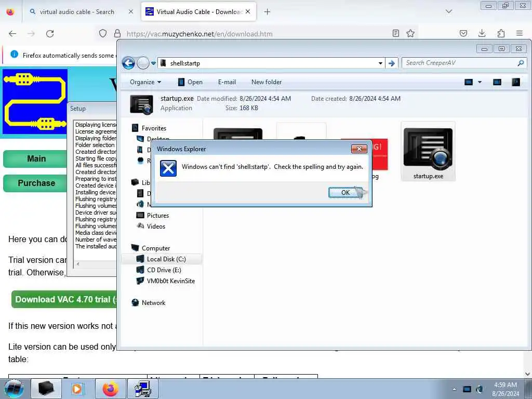Click Open in the Explorer toolbar

pyautogui.click(x=190, y=82)
